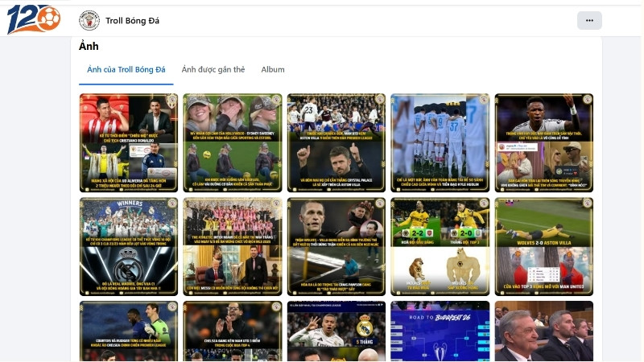Open the Sydney Sweeney stadium photo

click(233, 143)
